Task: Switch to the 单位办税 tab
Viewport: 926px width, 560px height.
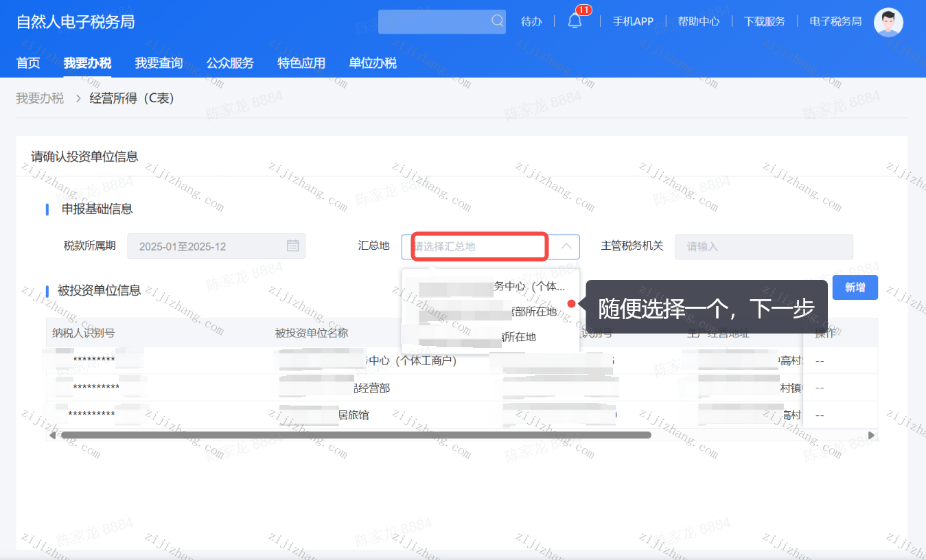Action: click(x=372, y=62)
